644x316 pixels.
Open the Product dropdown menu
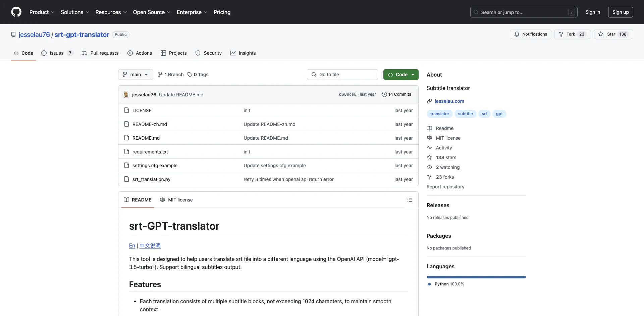tap(42, 12)
